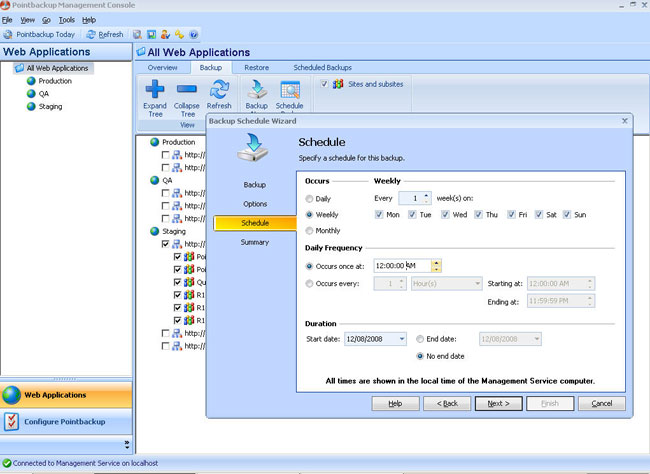Select the End date radio button

point(420,339)
